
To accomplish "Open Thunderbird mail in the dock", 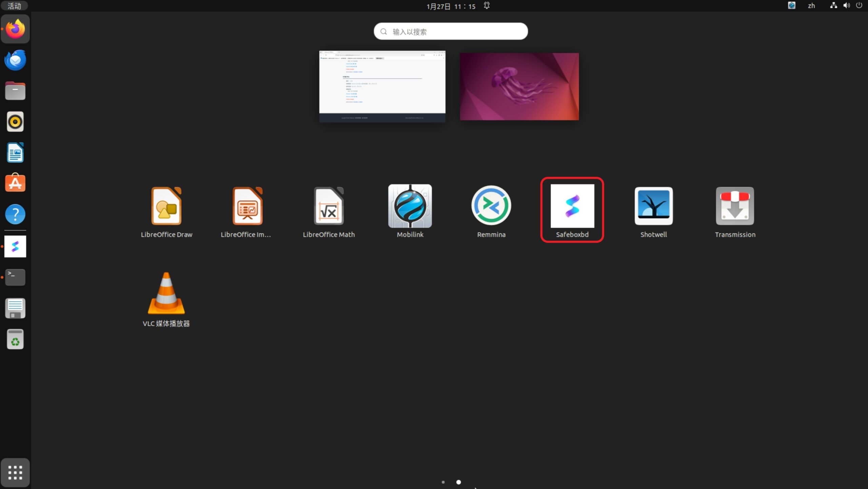I will click(15, 60).
